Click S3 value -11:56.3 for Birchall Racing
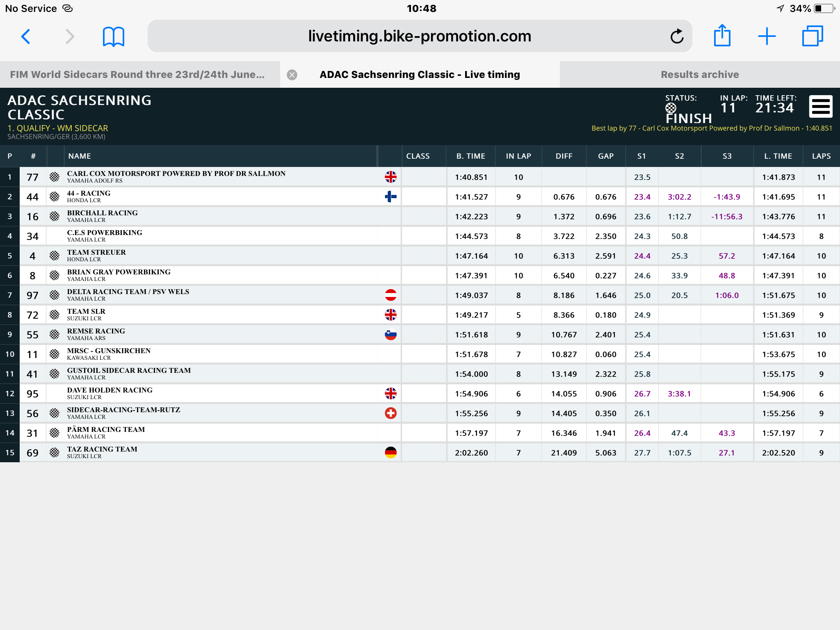Viewport: 840px width, 630px height. coord(727,217)
